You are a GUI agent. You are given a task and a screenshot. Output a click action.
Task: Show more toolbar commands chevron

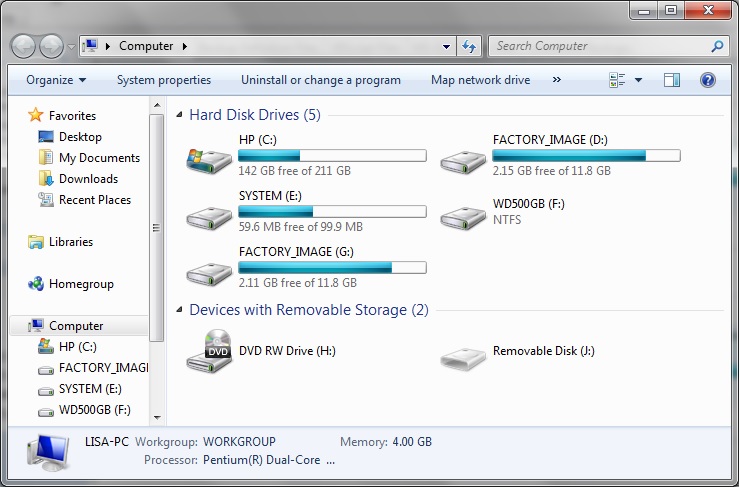(x=557, y=80)
